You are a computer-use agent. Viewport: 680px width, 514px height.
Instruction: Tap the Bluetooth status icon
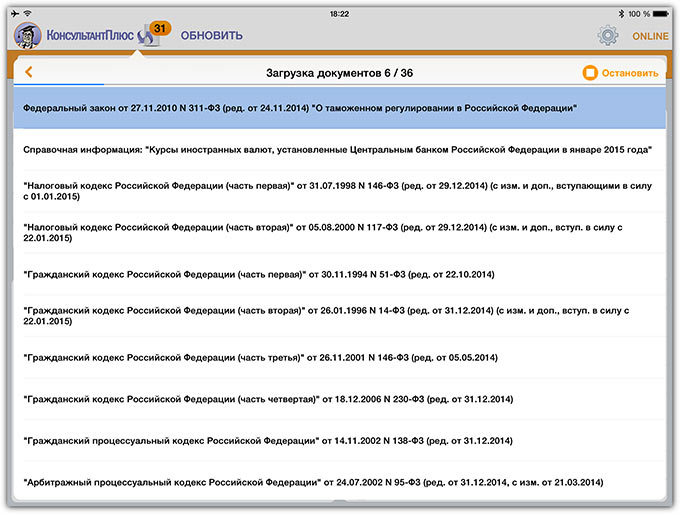tap(621, 14)
